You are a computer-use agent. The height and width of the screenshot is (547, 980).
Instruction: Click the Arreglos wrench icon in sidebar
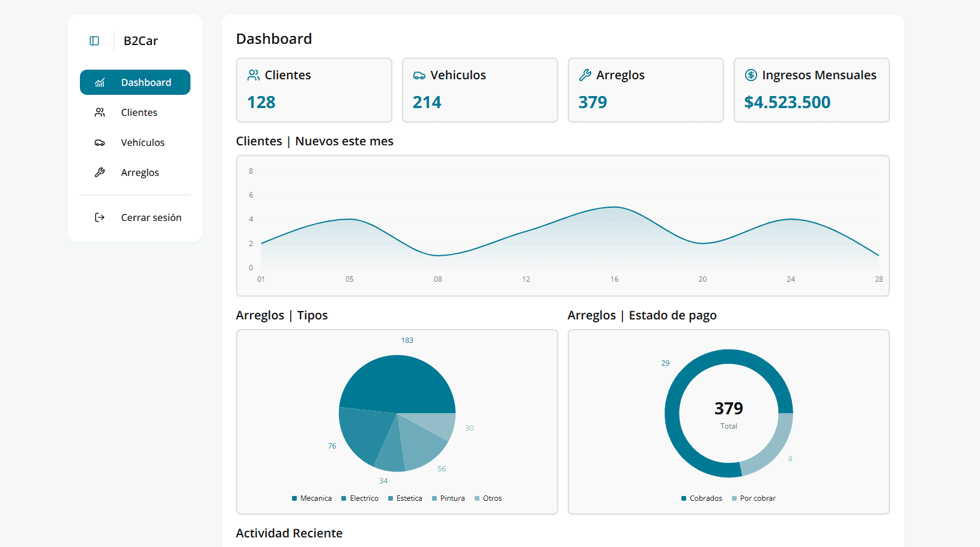(100, 172)
